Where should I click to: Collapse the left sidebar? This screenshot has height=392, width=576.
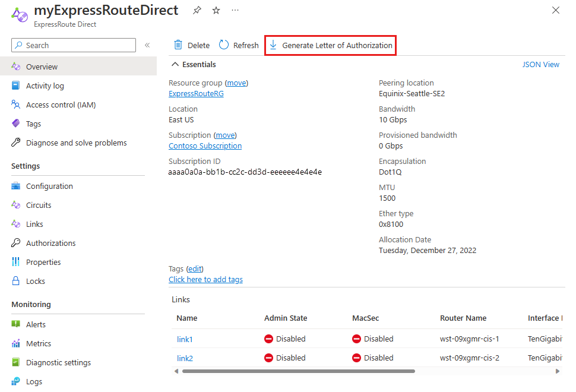(x=147, y=45)
